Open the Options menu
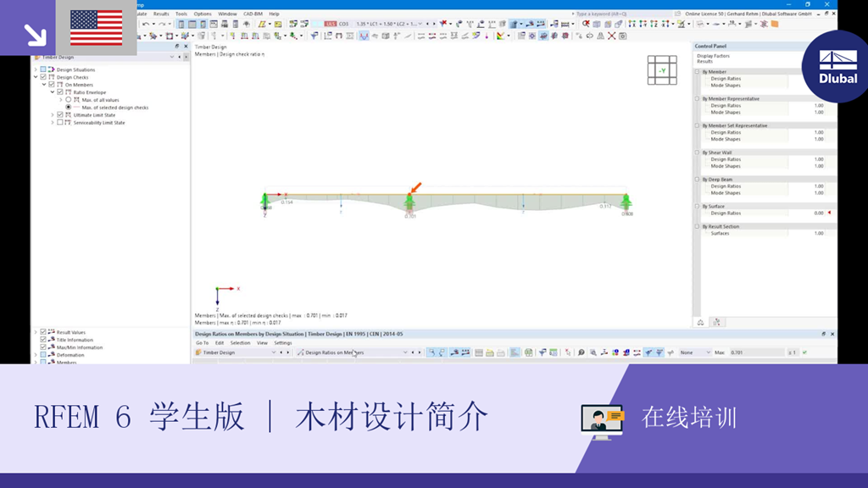The image size is (868, 488). click(x=203, y=14)
